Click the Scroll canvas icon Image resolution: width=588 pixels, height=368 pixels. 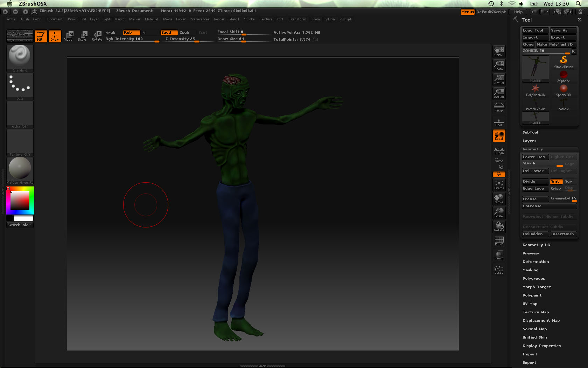coord(499,51)
